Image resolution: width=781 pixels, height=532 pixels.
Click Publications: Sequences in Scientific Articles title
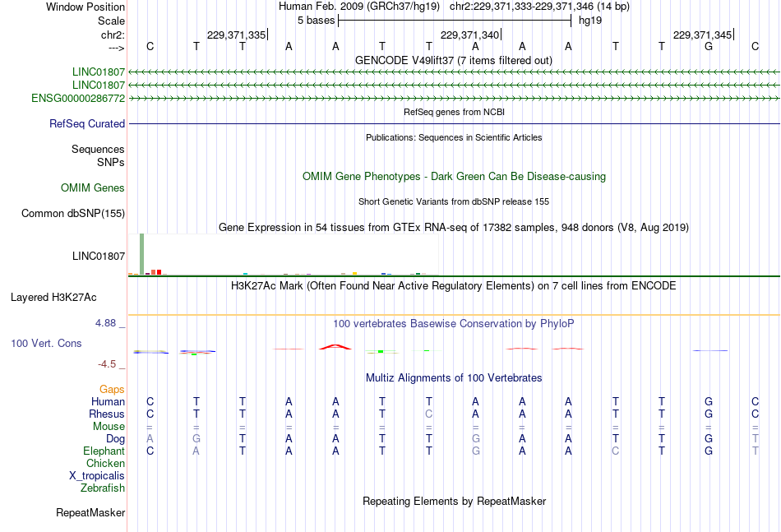(454, 137)
